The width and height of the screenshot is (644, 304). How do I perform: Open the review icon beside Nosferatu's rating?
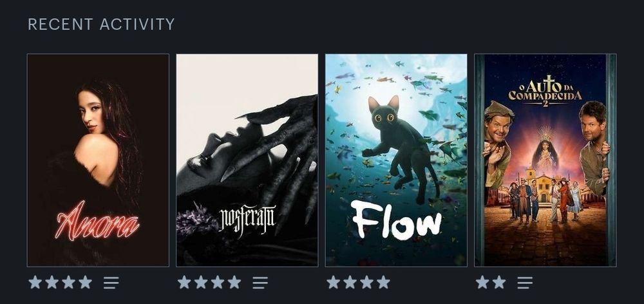(260, 283)
